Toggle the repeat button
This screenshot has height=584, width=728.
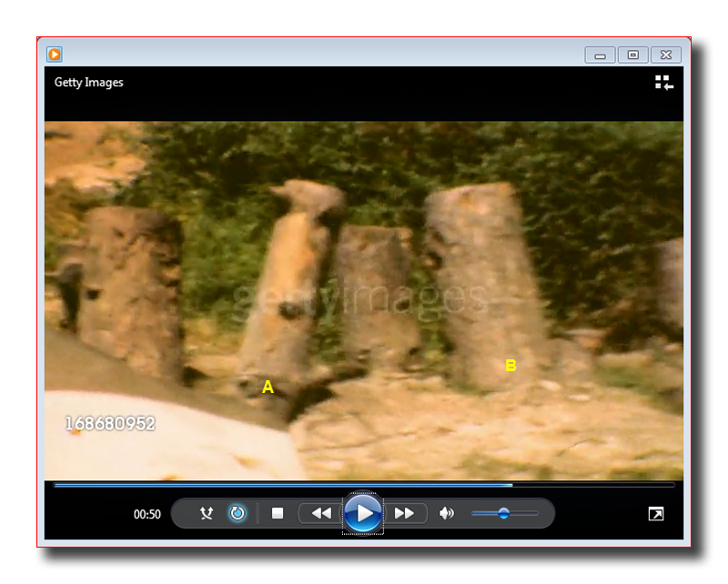(x=238, y=514)
